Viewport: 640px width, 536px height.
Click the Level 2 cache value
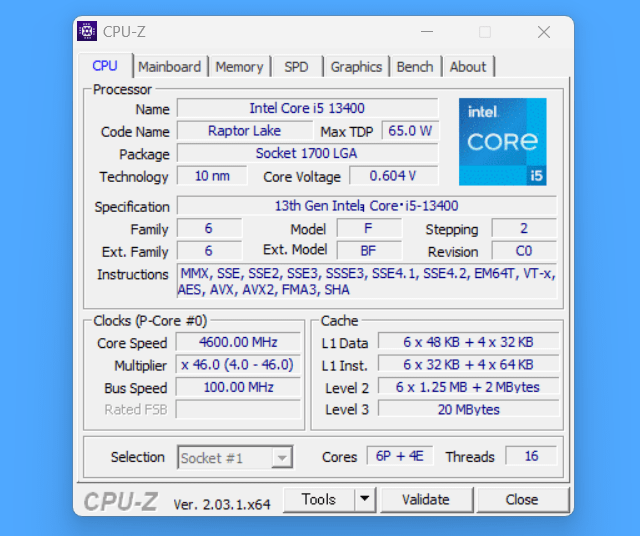click(468, 387)
